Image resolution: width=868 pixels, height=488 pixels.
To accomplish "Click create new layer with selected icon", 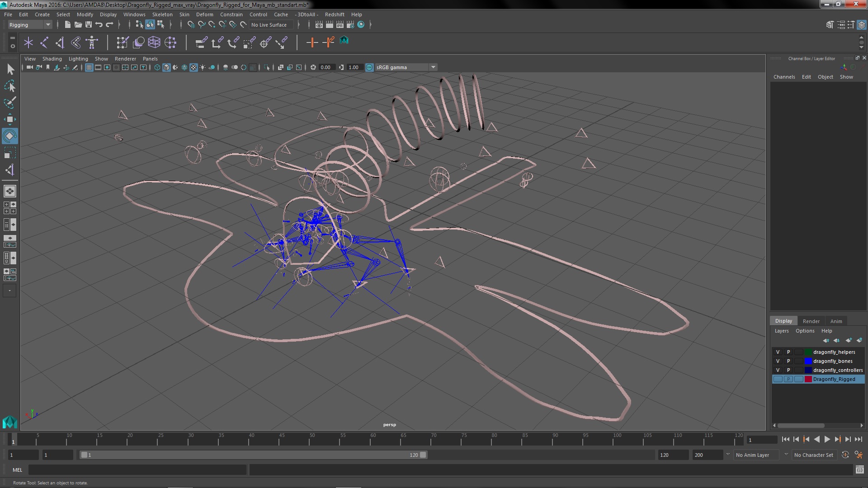I will [859, 340].
